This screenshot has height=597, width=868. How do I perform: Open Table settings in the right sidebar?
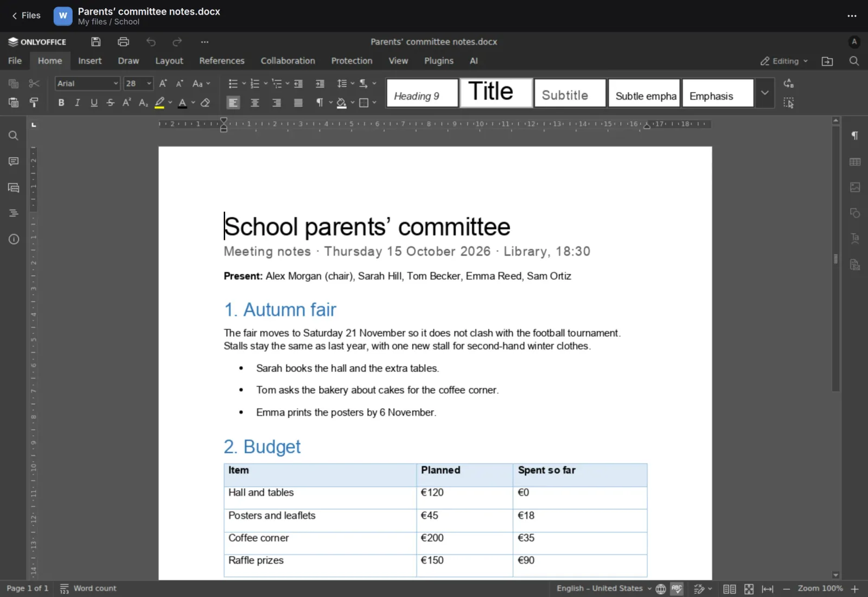[x=855, y=162]
